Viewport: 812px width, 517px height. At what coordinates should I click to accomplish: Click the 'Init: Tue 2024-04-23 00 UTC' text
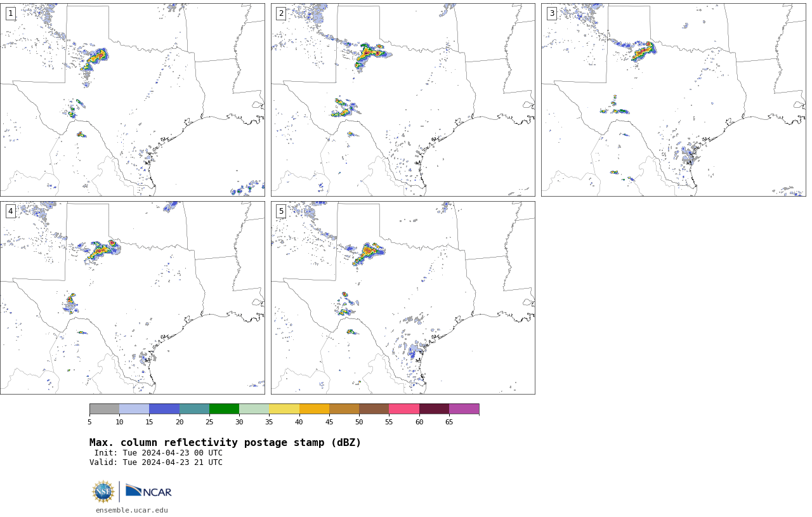pyautogui.click(x=159, y=453)
